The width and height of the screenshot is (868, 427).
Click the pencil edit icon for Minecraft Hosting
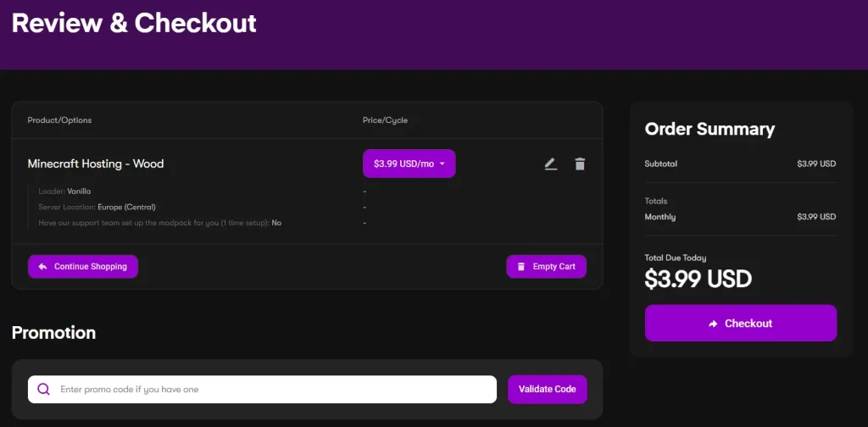point(550,164)
